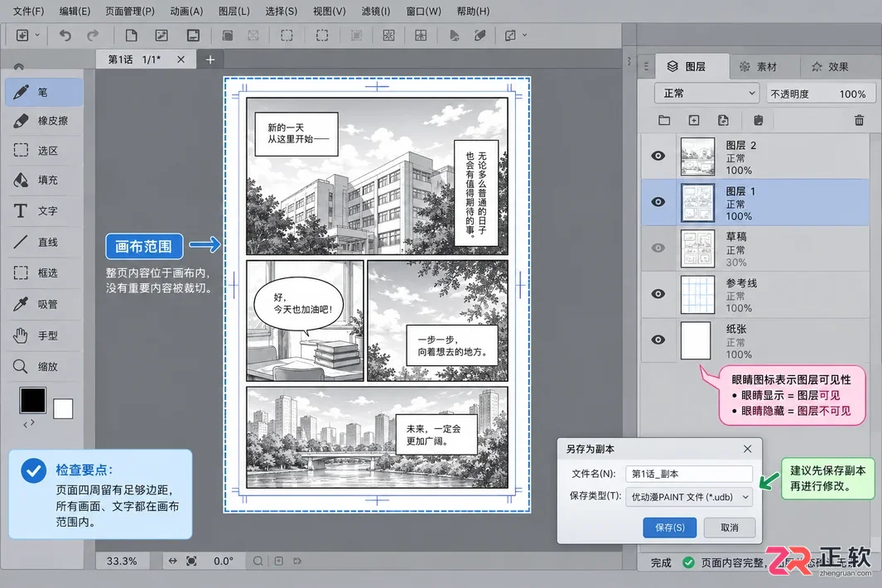Open the 帮助(H) menu

(473, 11)
